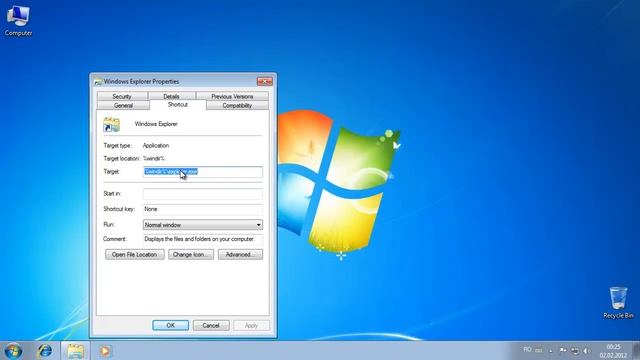Confirm with the OK button

(x=171, y=325)
